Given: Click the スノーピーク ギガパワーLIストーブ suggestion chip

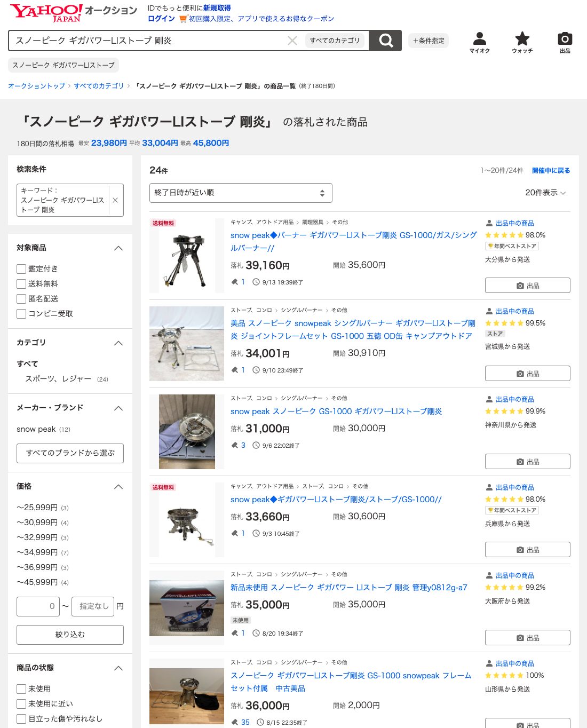Looking at the screenshot, I should pyautogui.click(x=64, y=65).
